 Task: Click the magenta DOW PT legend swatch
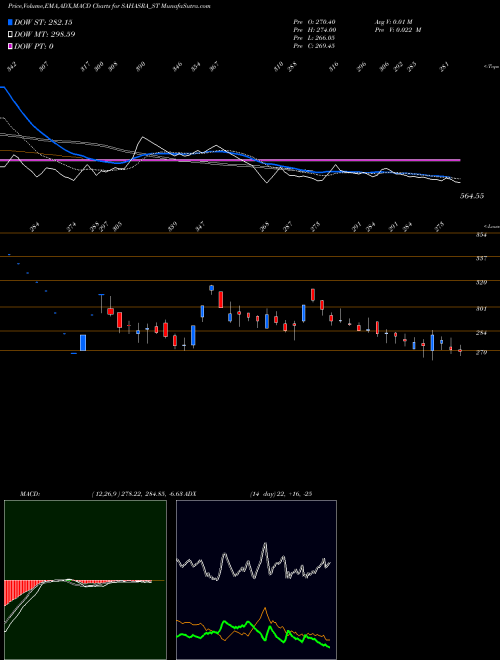tap(10, 46)
